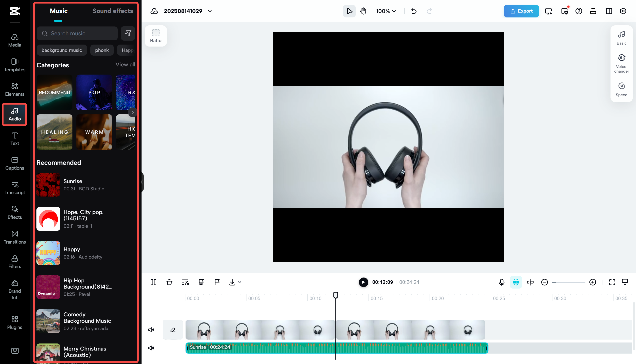The width and height of the screenshot is (636, 364).
Task: Open the 100% zoom level dropdown
Action: coord(386,11)
